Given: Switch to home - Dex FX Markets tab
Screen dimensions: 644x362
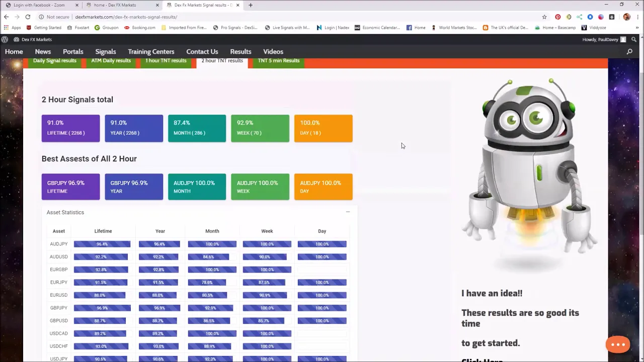Looking at the screenshot, I should click(122, 5).
